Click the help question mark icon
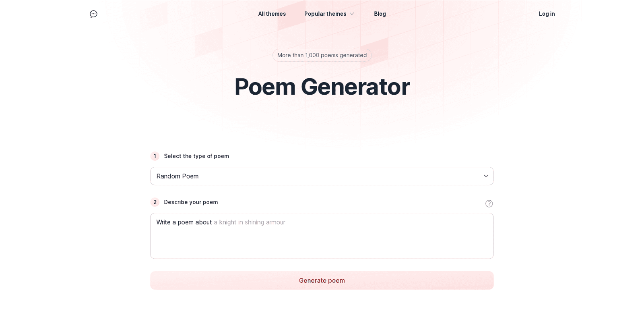 [489, 204]
